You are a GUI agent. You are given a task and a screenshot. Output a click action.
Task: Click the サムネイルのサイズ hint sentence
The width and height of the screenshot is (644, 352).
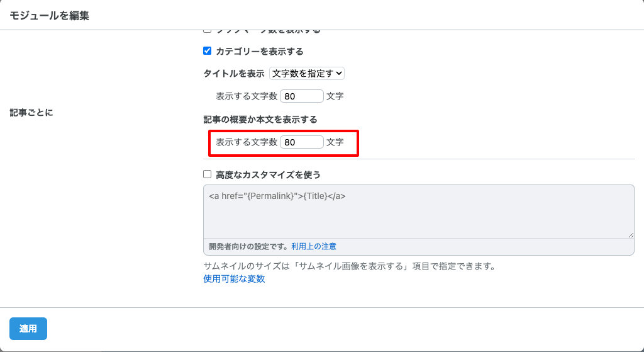click(x=350, y=266)
